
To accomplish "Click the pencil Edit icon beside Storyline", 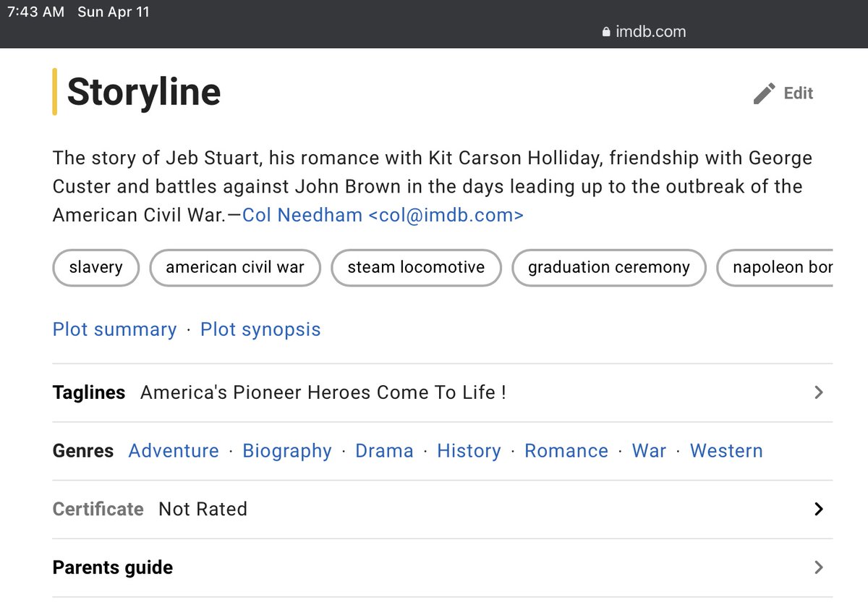I will click(x=764, y=93).
